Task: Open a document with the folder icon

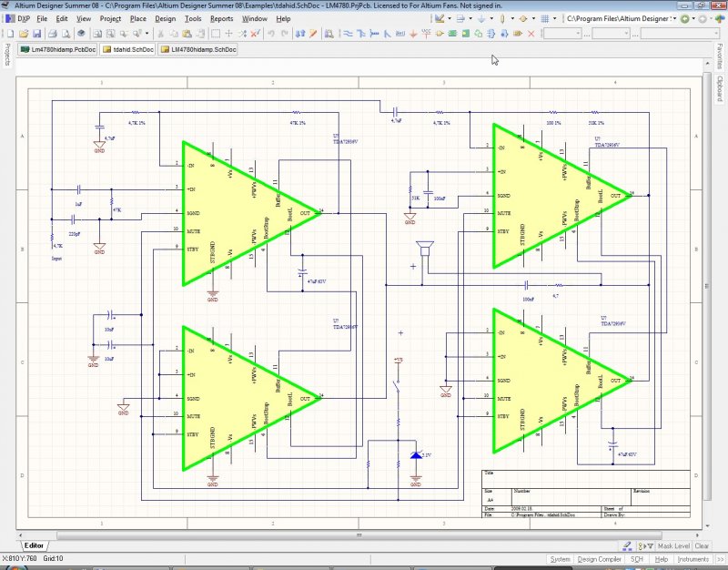Action: pos(24,34)
